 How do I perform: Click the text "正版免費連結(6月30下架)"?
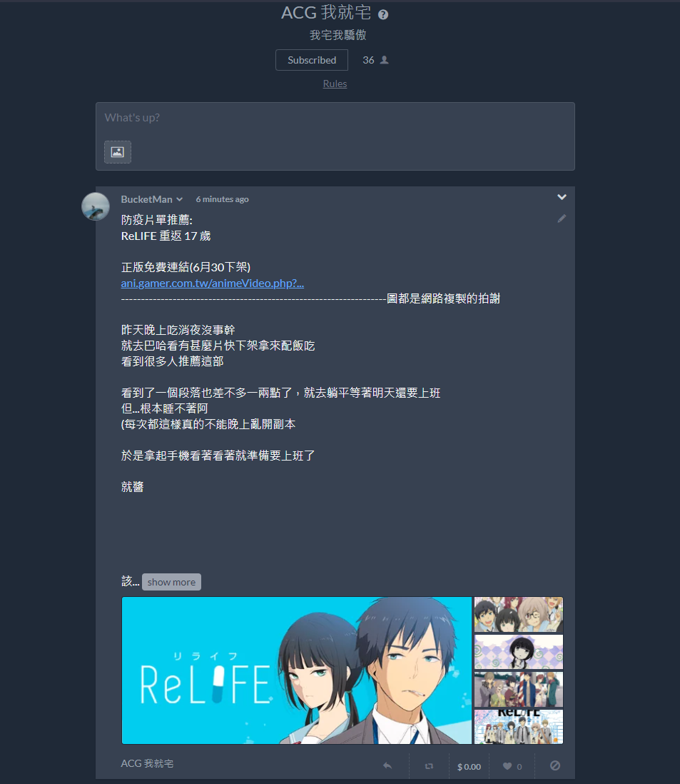pos(186,268)
